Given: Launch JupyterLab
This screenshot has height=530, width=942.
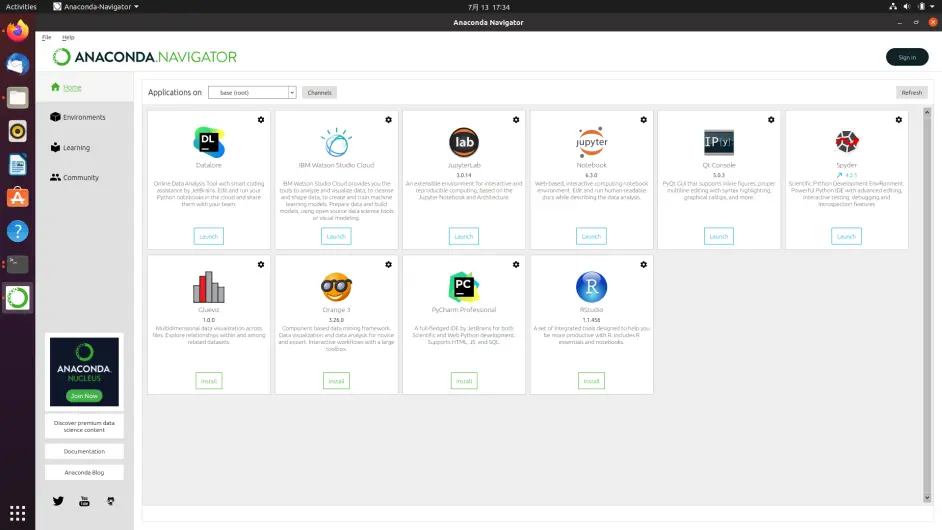Looking at the screenshot, I should point(464,236).
